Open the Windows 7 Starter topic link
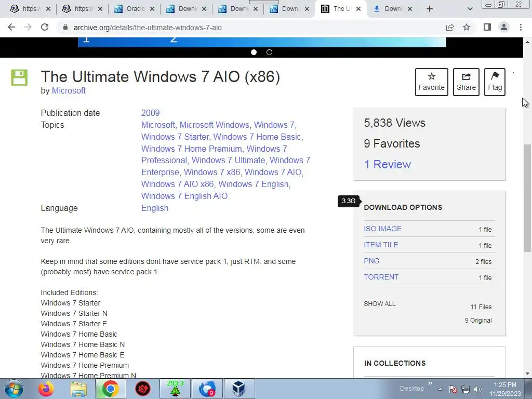This screenshot has width=532, height=399. [175, 137]
